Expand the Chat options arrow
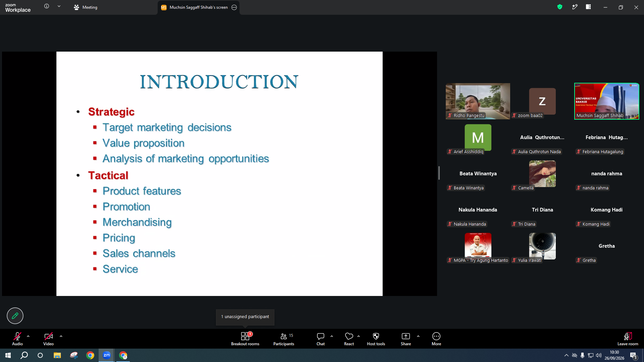 332,336
